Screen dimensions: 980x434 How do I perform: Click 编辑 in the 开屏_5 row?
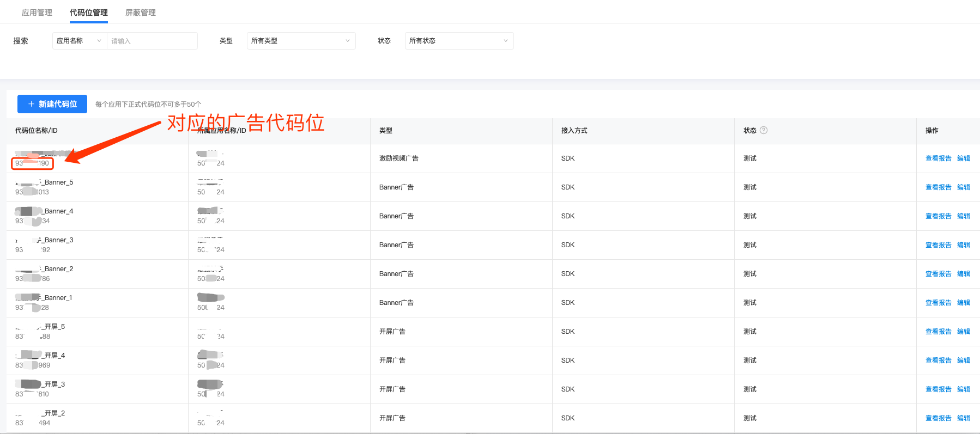click(x=964, y=332)
